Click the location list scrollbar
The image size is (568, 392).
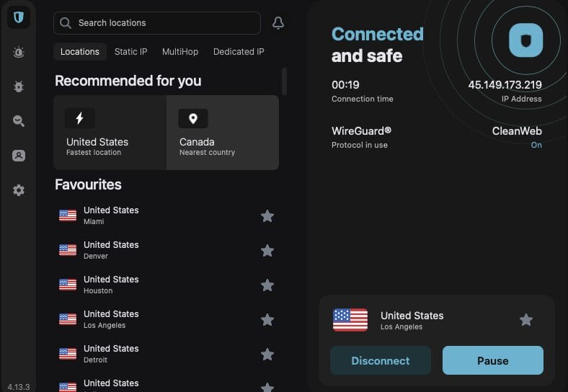(284, 81)
